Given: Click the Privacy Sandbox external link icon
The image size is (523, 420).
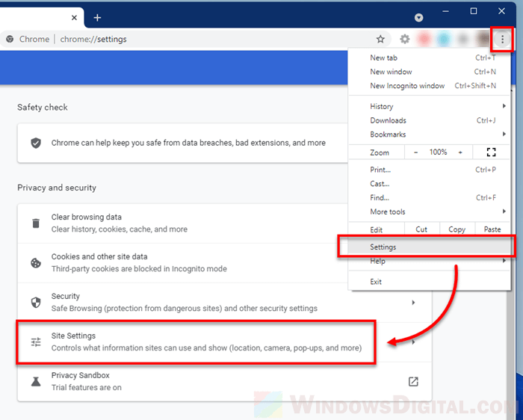Looking at the screenshot, I should tap(413, 382).
